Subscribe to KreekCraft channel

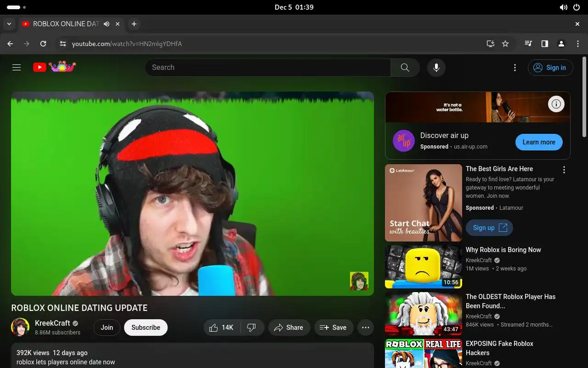[x=146, y=328]
